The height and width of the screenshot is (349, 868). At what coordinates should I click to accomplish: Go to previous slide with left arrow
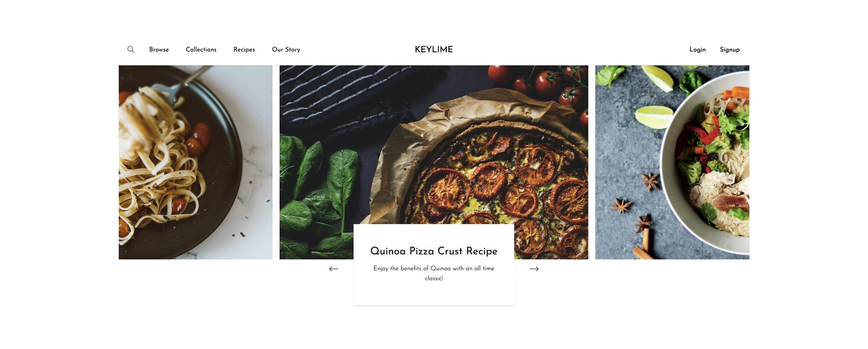[x=334, y=269]
